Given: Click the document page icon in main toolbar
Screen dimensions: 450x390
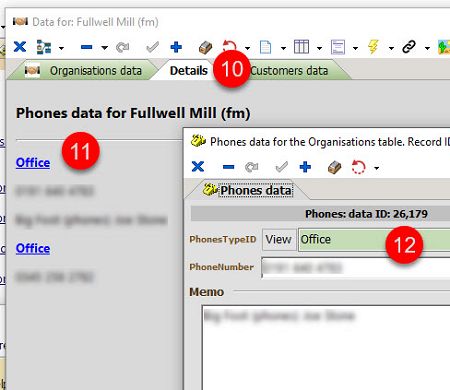Looking at the screenshot, I should 265,47.
